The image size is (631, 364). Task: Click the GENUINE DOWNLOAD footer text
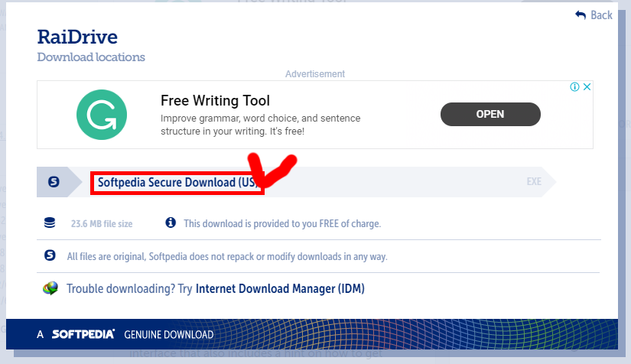point(168,335)
